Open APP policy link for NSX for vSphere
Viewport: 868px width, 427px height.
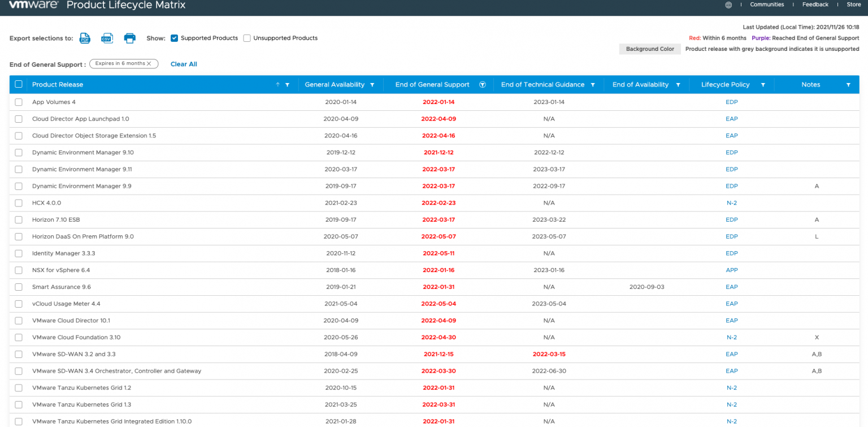[x=732, y=270]
